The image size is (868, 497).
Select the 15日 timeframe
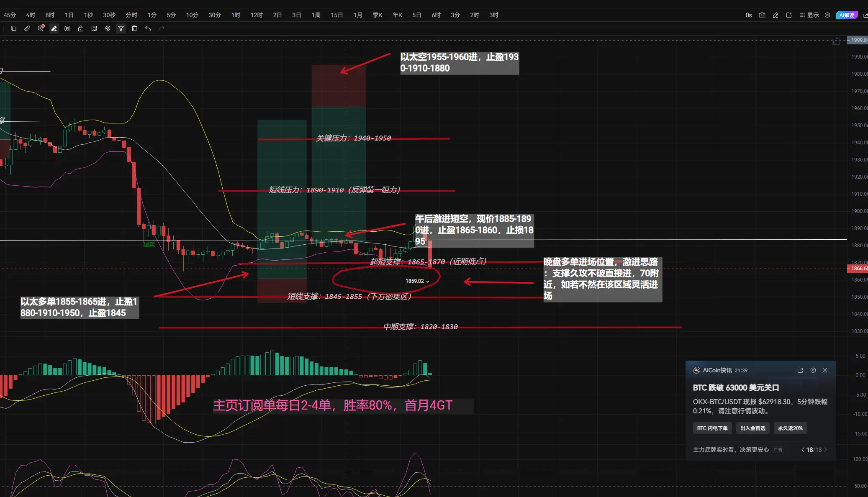pyautogui.click(x=337, y=15)
